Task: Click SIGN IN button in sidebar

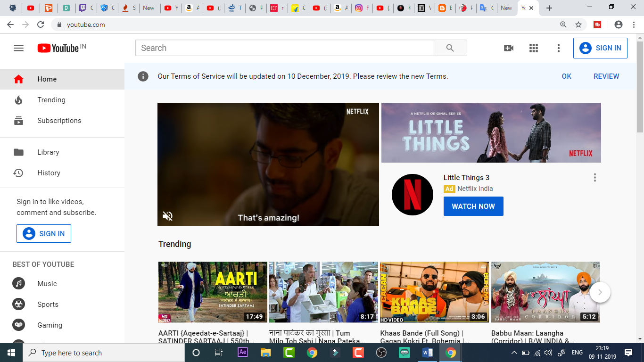Action: point(44,234)
